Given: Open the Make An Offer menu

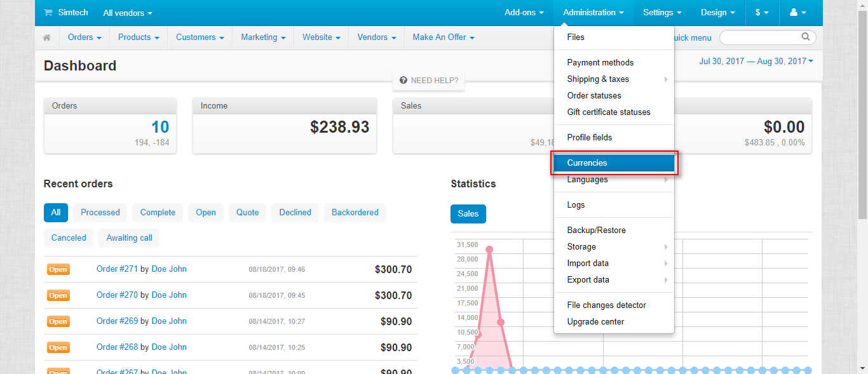Looking at the screenshot, I should click(444, 37).
